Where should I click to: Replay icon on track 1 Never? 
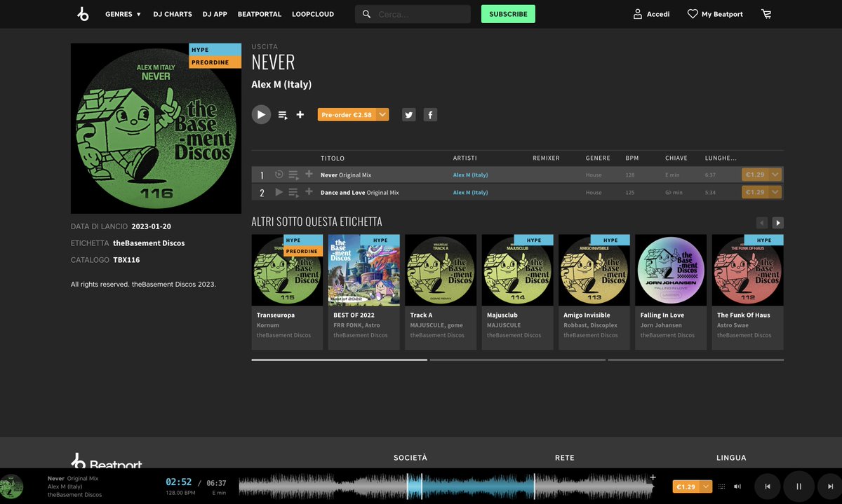pyautogui.click(x=279, y=175)
